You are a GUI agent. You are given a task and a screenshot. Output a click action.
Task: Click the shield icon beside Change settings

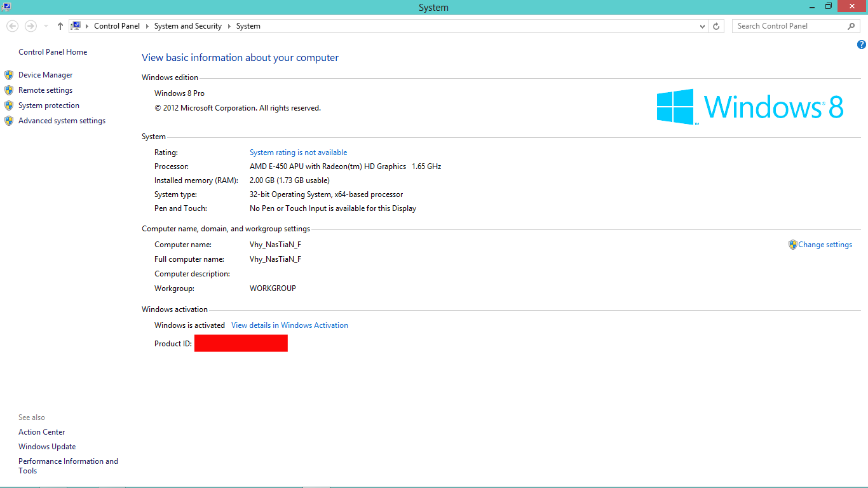[x=792, y=245]
